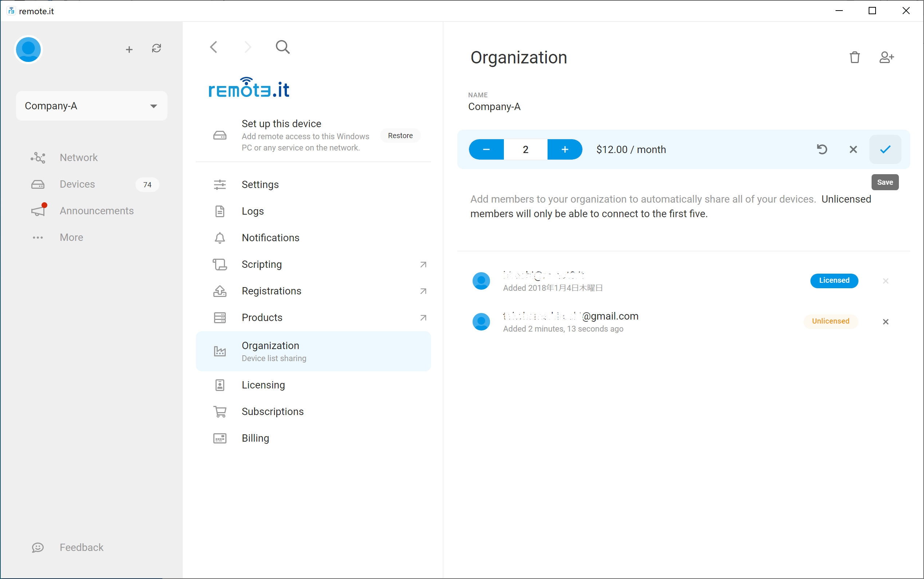The height and width of the screenshot is (579, 924).
Task: Click the Restore button
Action: coord(400,136)
